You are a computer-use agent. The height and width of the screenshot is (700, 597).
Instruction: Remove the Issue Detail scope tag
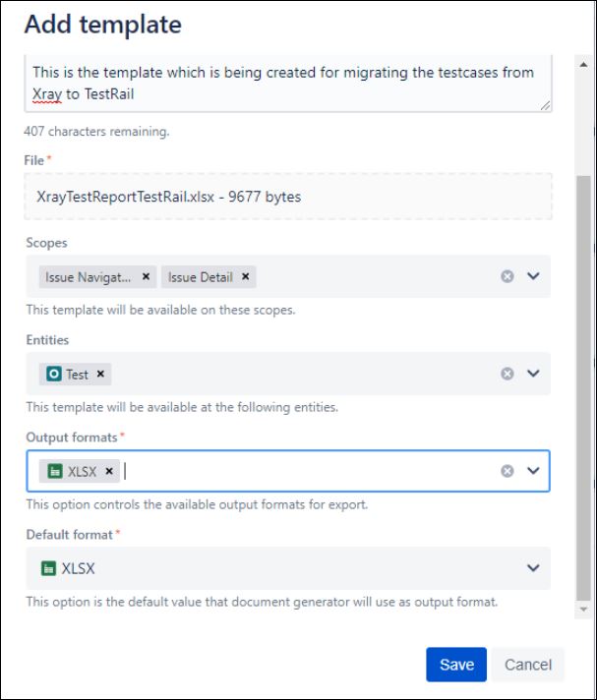(245, 277)
